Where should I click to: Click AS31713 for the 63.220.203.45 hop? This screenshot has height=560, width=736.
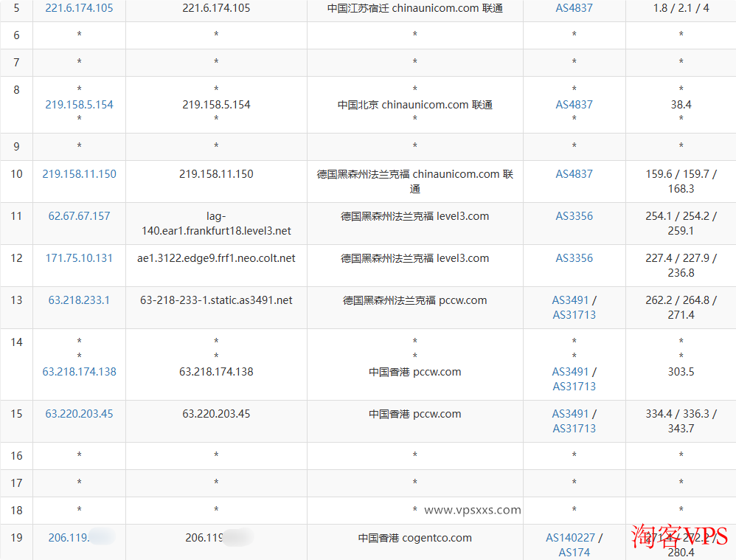pyautogui.click(x=574, y=428)
